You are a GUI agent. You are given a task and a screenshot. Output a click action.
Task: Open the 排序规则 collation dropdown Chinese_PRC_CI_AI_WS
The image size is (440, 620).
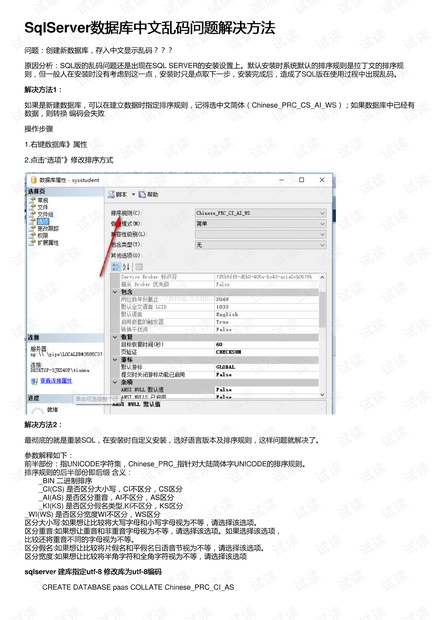coord(261,213)
